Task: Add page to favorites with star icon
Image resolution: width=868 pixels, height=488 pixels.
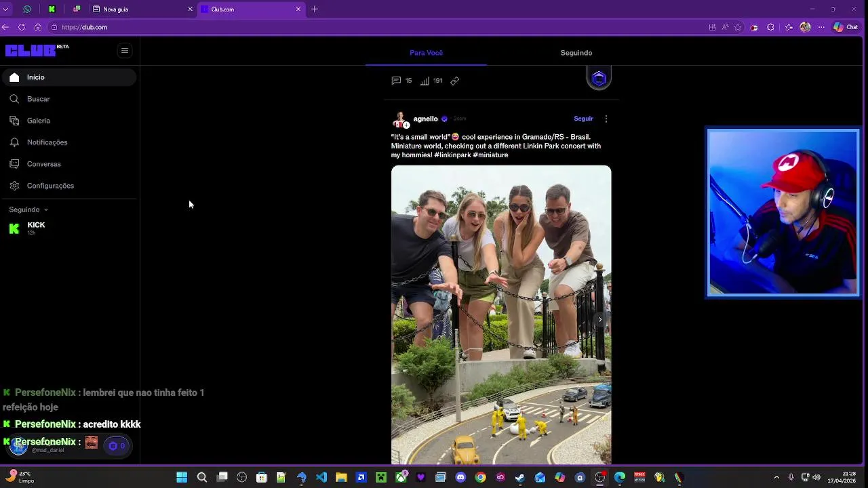Action: tap(737, 27)
